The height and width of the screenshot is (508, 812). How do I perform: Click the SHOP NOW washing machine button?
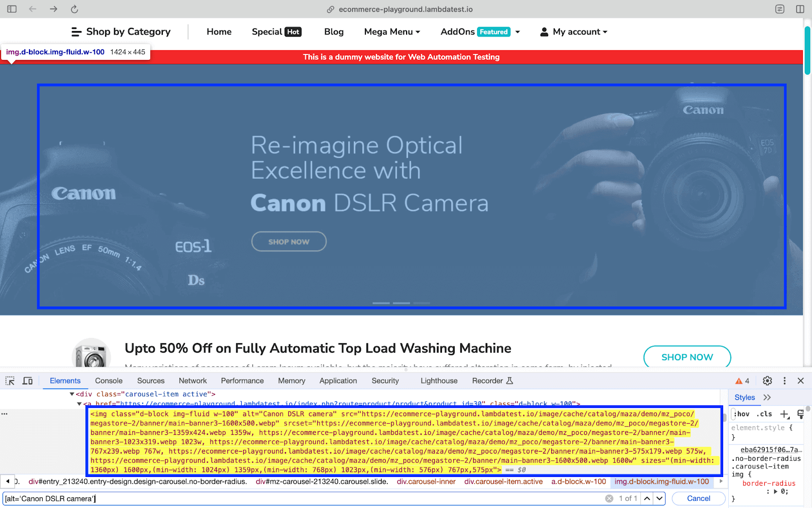point(687,357)
